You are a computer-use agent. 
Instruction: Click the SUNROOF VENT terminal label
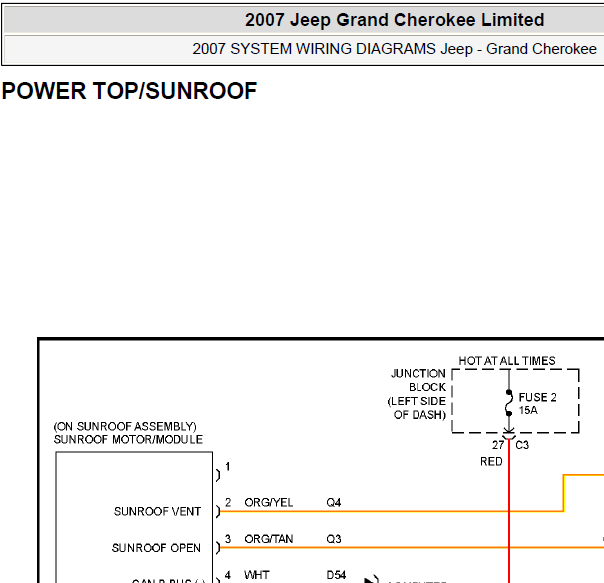tap(157, 511)
